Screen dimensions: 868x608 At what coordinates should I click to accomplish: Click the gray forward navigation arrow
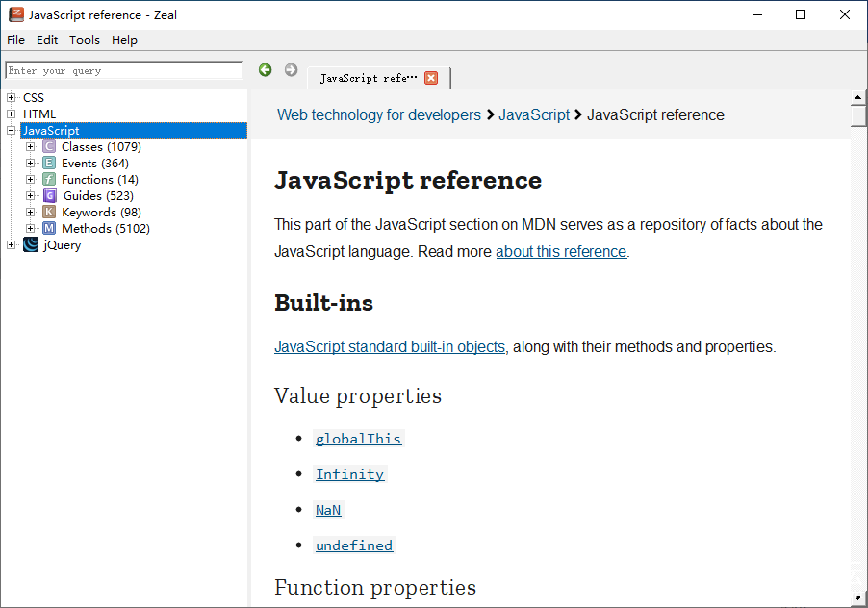pos(292,69)
